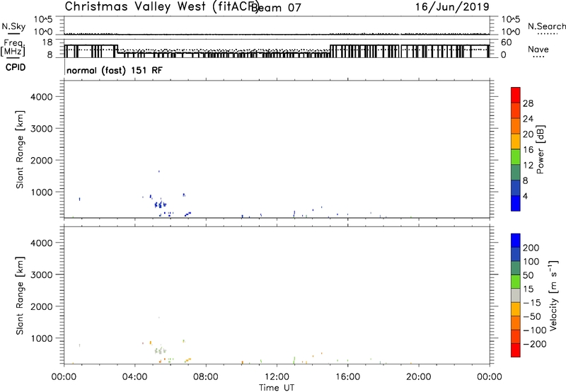
Task: Click the isolated blue echo near 1600 km in power panel
Action: (x=158, y=171)
